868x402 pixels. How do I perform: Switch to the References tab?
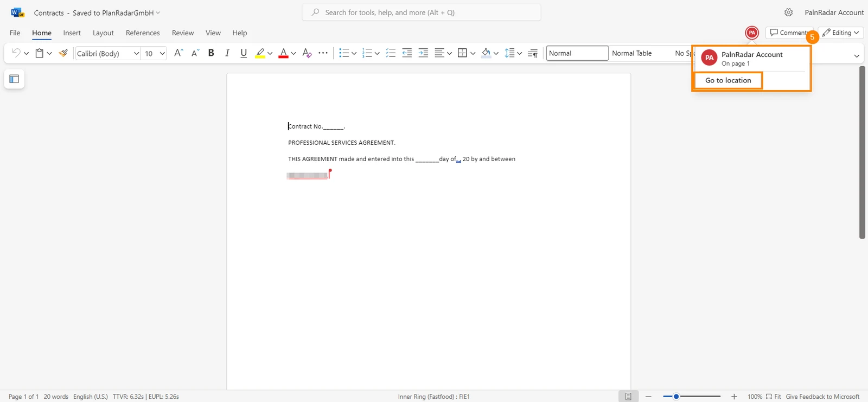[x=143, y=33]
